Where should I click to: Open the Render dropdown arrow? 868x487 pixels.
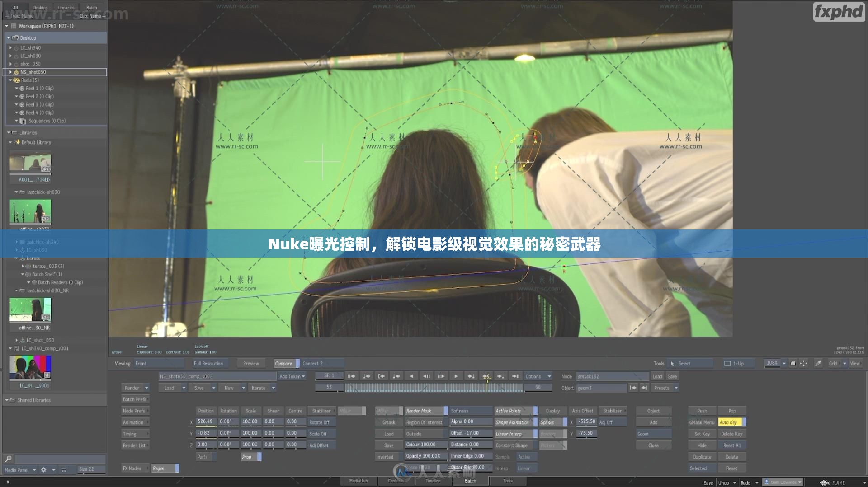[x=146, y=388]
